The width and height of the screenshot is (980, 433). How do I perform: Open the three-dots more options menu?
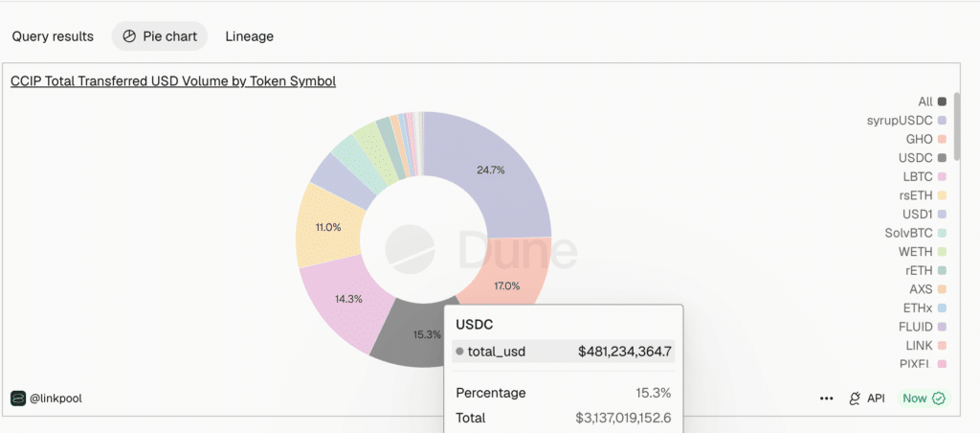826,398
